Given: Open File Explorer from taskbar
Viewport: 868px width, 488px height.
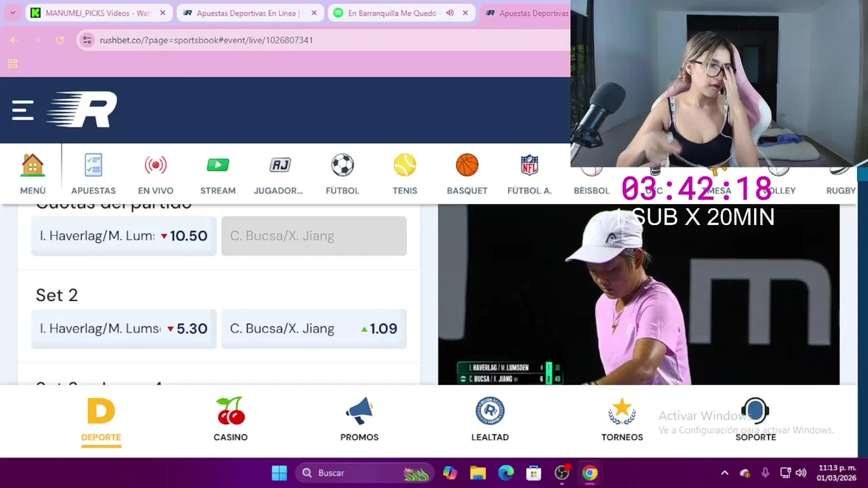Looking at the screenshot, I should click(x=478, y=473).
